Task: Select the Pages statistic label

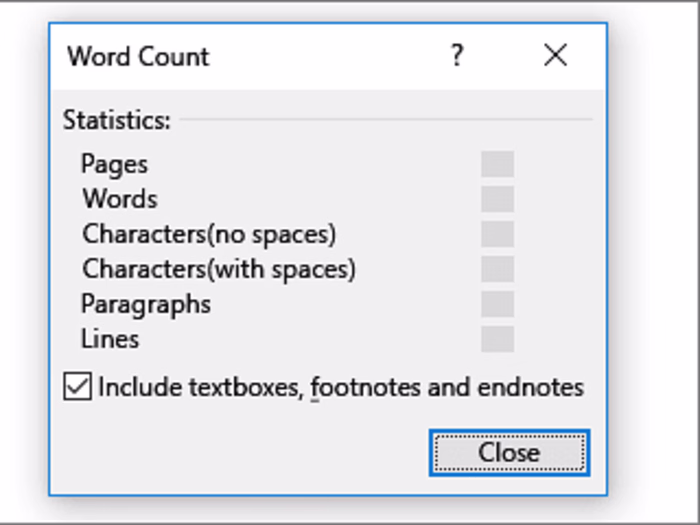Action: point(114,164)
